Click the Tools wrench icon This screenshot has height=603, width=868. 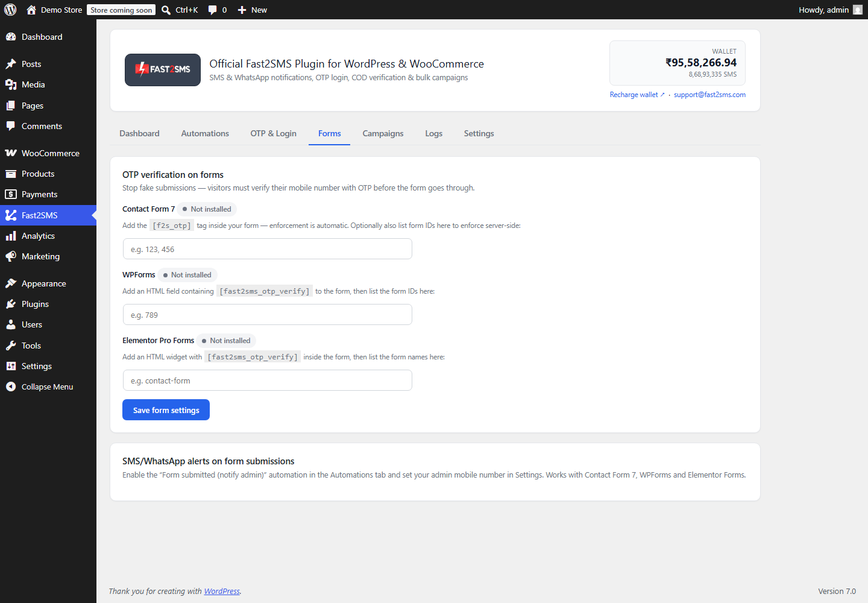pyautogui.click(x=11, y=346)
